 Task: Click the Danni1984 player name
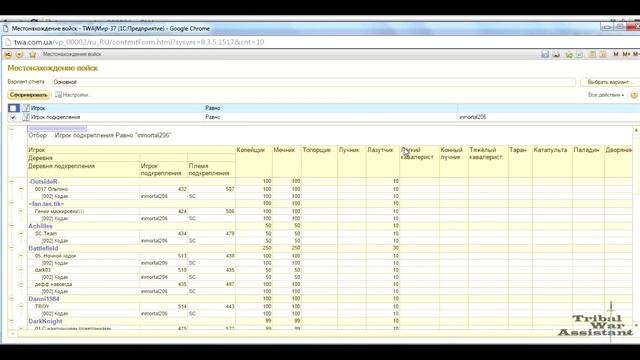click(x=44, y=299)
